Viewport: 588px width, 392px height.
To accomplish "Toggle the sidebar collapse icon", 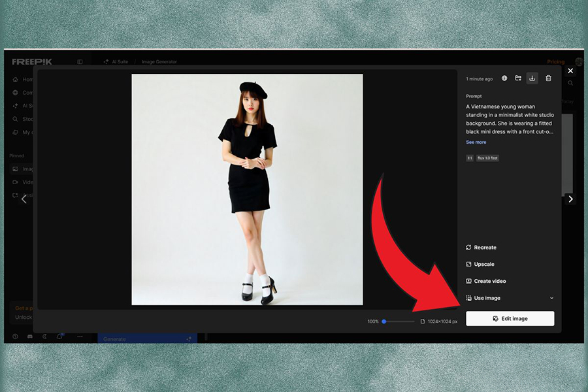I will tap(80, 61).
